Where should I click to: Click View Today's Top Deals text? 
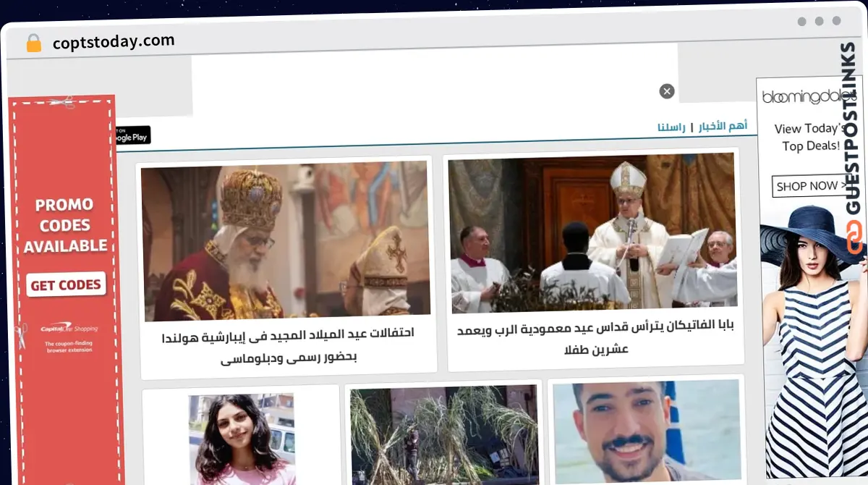point(810,138)
